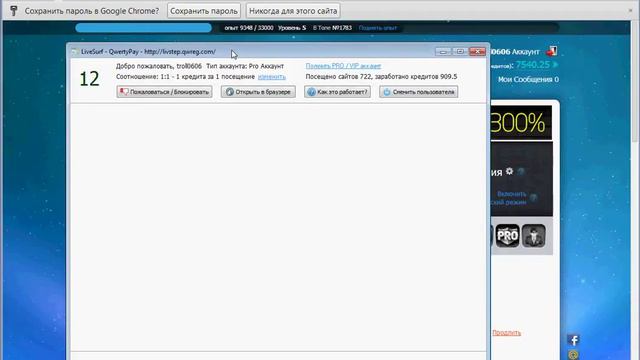640x360 pixels.
Task: Maximize the LiveSurf window
Action: coord(460,51)
